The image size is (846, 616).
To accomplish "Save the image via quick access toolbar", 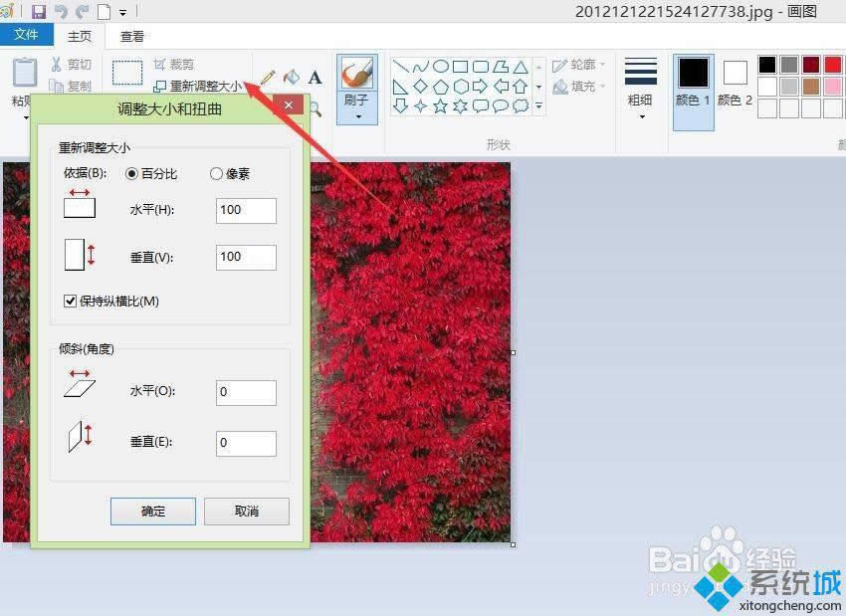I will coord(38,11).
